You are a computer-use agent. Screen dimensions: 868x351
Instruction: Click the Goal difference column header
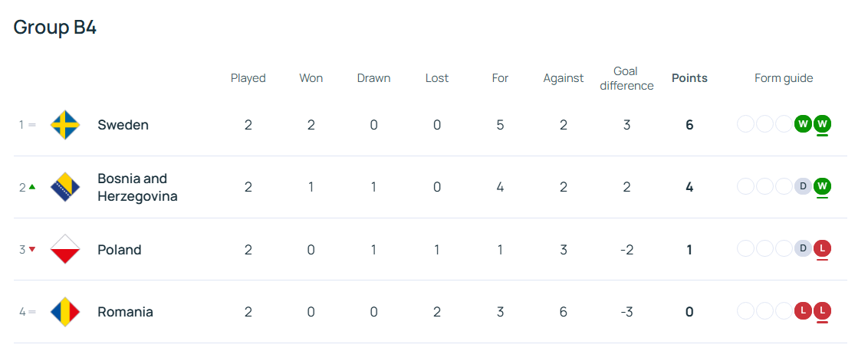(x=626, y=78)
